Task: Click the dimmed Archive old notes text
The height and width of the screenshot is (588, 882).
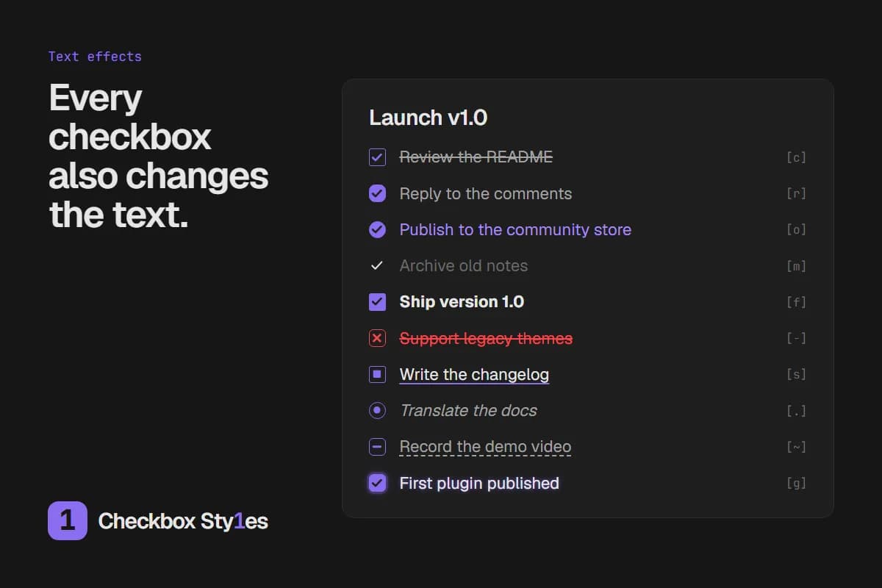Action: point(464,265)
